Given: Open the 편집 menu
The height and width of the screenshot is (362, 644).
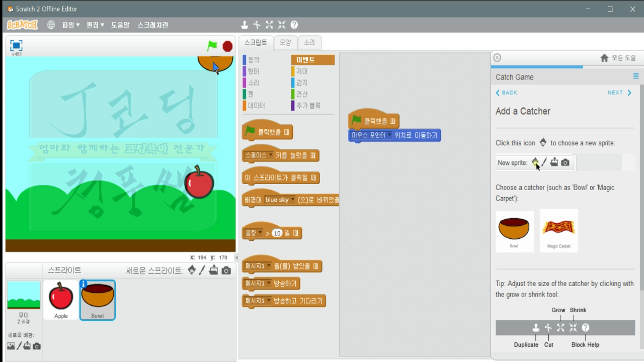Looking at the screenshot, I should pyautogui.click(x=96, y=25).
